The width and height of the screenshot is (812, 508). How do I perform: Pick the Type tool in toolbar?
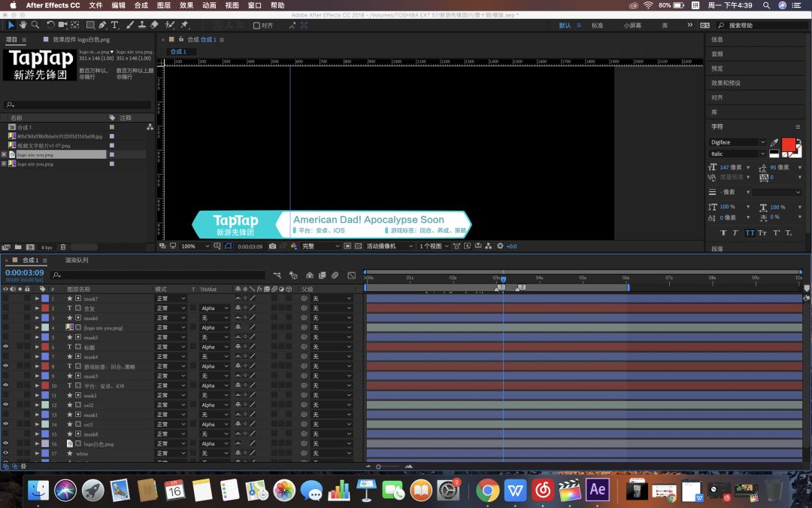point(115,25)
